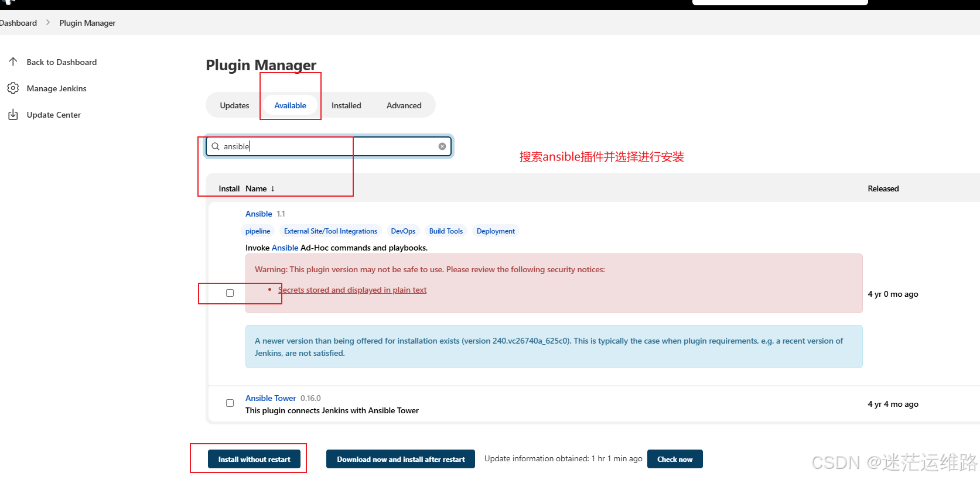The height and width of the screenshot is (480, 980).
Task: Click the Install column header
Action: click(229, 188)
